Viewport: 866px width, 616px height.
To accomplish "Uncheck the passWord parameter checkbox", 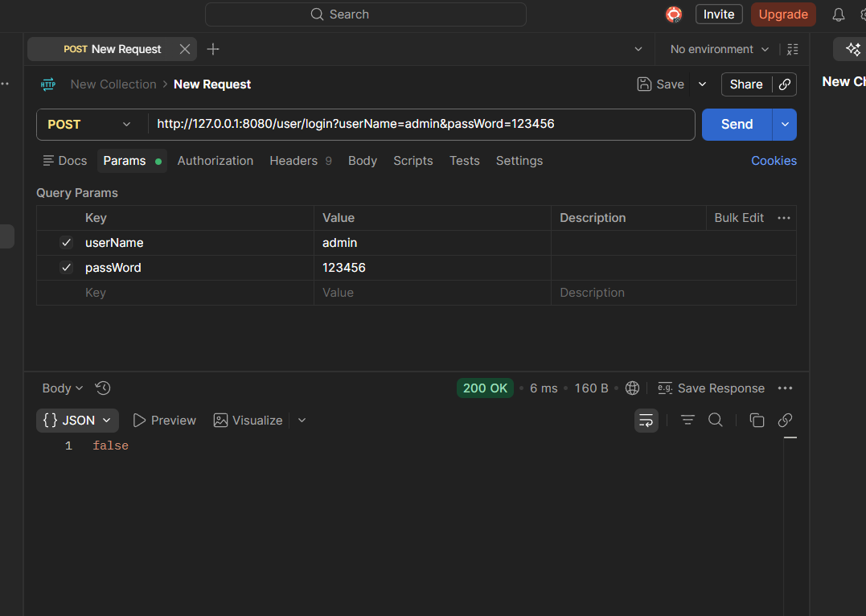I will [66, 268].
